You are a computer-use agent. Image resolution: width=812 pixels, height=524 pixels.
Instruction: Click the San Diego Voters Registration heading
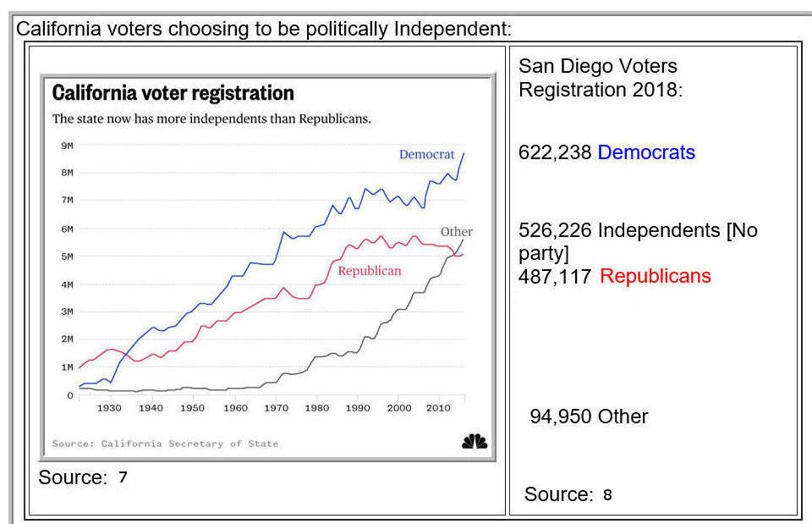click(x=598, y=77)
